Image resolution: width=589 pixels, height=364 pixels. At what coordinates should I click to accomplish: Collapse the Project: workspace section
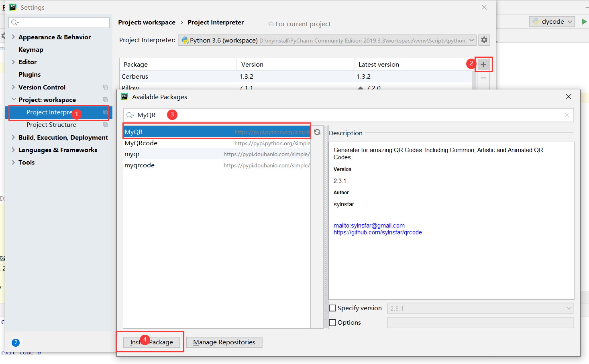coord(13,100)
